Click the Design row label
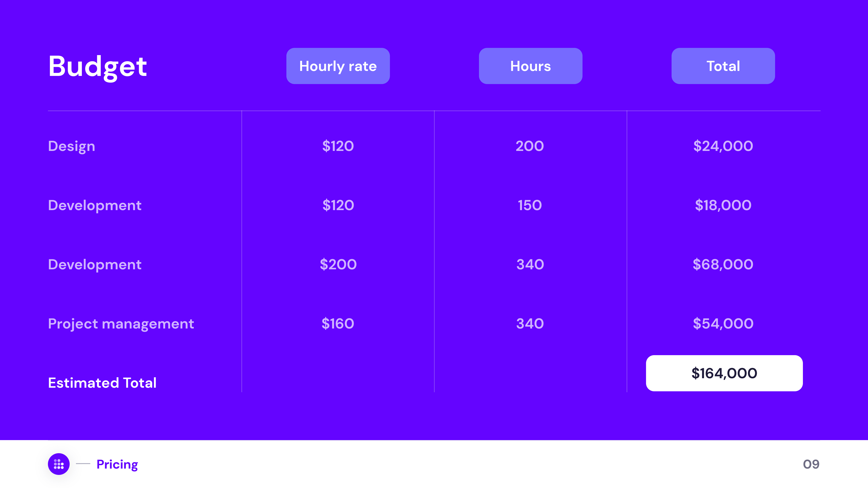868x488 pixels. pyautogui.click(x=71, y=146)
